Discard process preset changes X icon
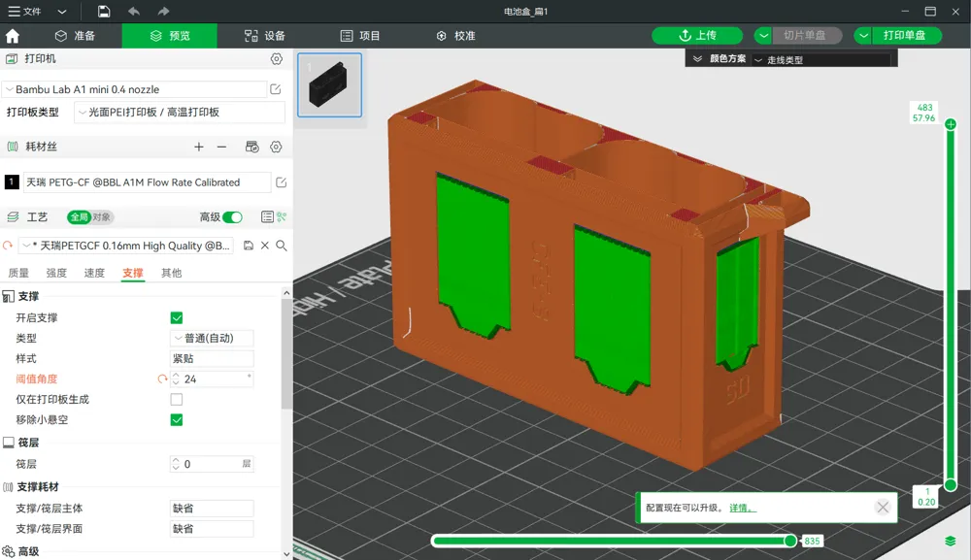 (264, 246)
